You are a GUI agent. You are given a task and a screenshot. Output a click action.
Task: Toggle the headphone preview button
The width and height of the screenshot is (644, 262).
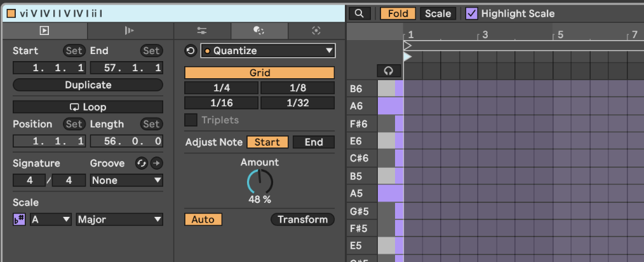tap(389, 71)
